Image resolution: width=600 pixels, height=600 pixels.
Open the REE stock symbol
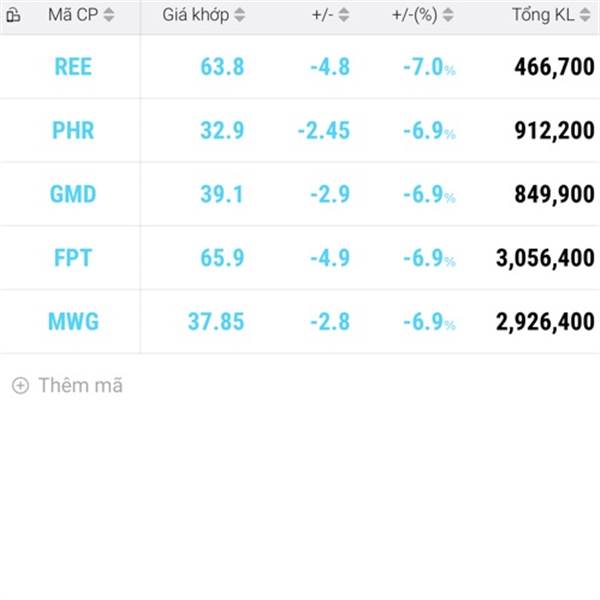pyautogui.click(x=73, y=67)
